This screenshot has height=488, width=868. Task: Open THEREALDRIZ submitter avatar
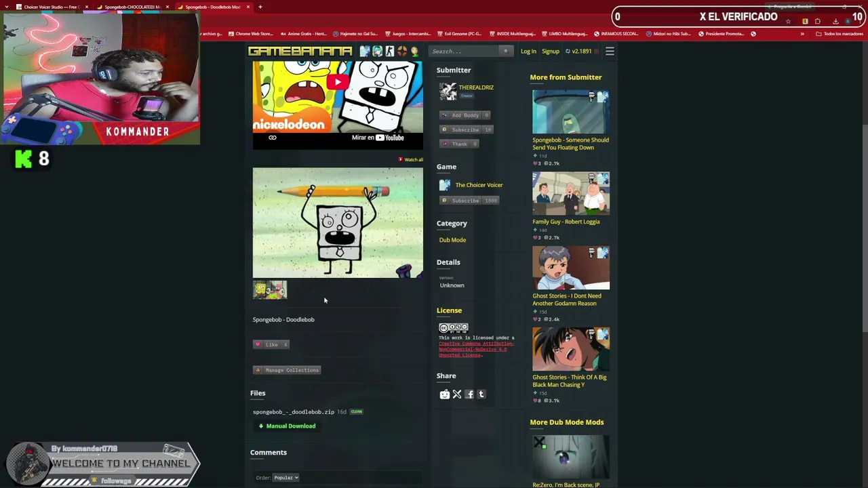point(448,91)
